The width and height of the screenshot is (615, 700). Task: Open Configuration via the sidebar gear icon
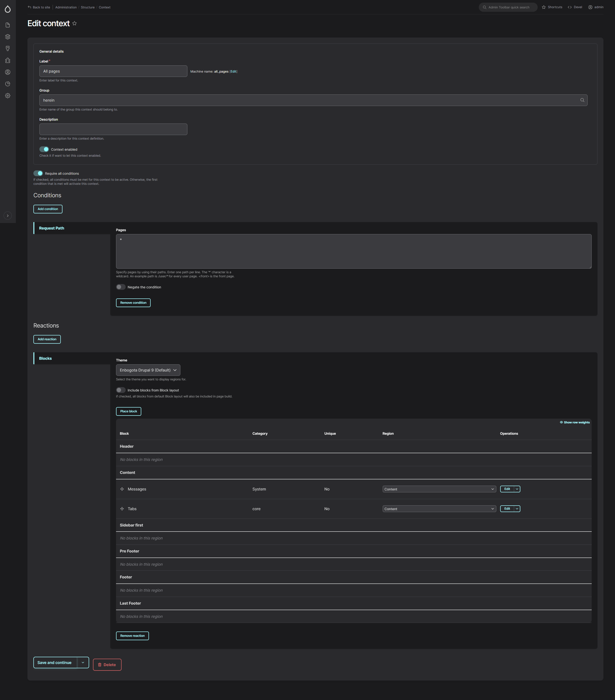pos(7,96)
